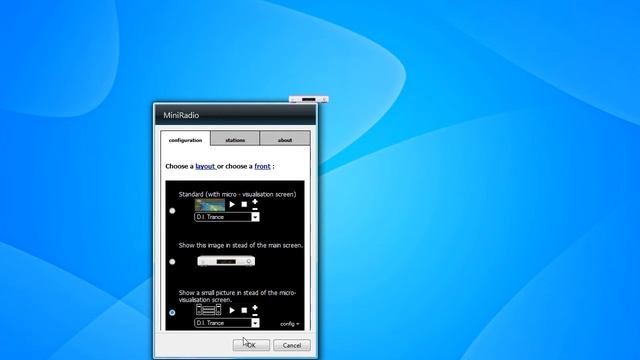640x360 pixels.
Task: Click the MiniRadio gadget on the desktop
Action: tap(309, 99)
